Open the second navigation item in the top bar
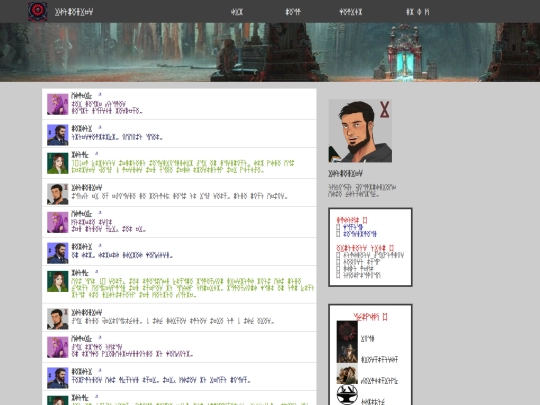This screenshot has height=405, width=540. point(293,12)
